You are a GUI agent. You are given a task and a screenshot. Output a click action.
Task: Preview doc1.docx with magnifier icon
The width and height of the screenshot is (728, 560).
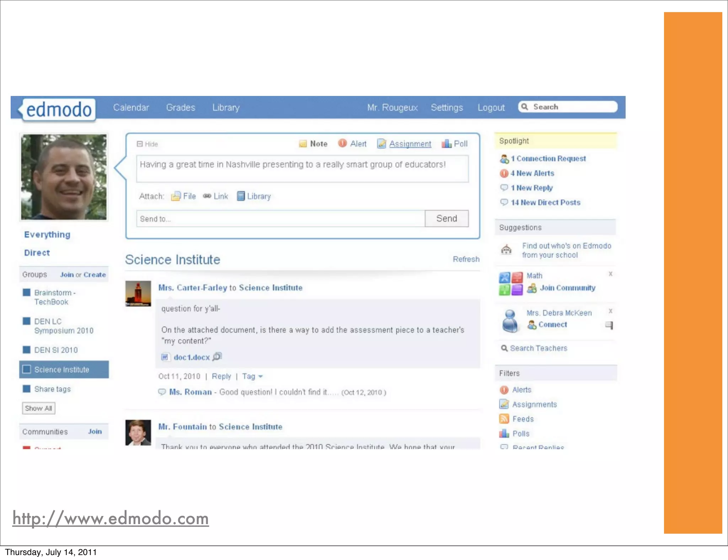pyautogui.click(x=217, y=356)
